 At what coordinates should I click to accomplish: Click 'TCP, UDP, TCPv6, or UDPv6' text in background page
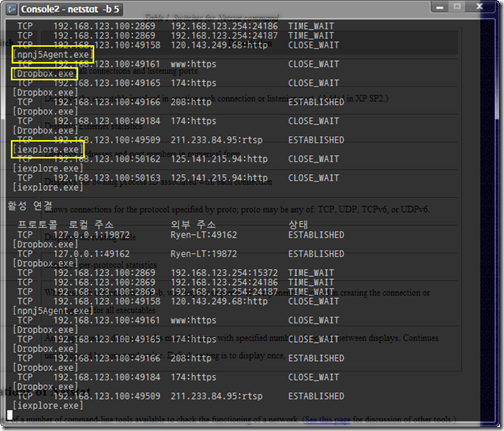click(x=373, y=209)
